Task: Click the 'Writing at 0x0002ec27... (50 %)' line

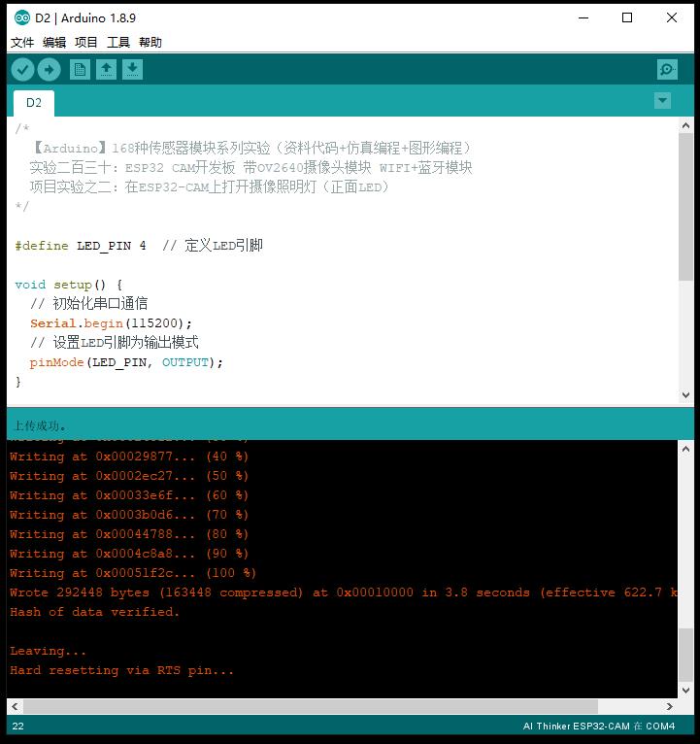Action: coord(129,476)
